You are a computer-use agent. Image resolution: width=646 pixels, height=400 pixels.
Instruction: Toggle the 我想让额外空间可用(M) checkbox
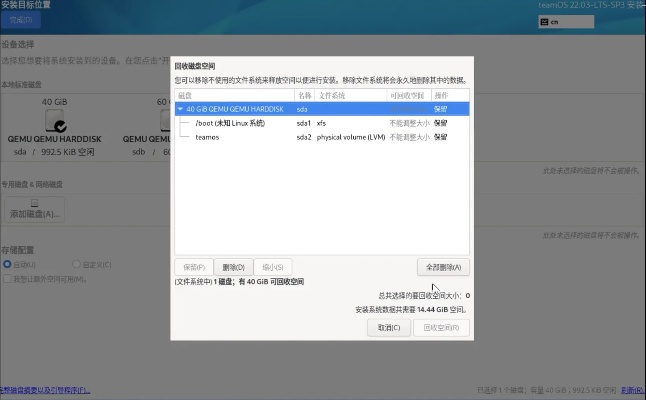click(7, 279)
